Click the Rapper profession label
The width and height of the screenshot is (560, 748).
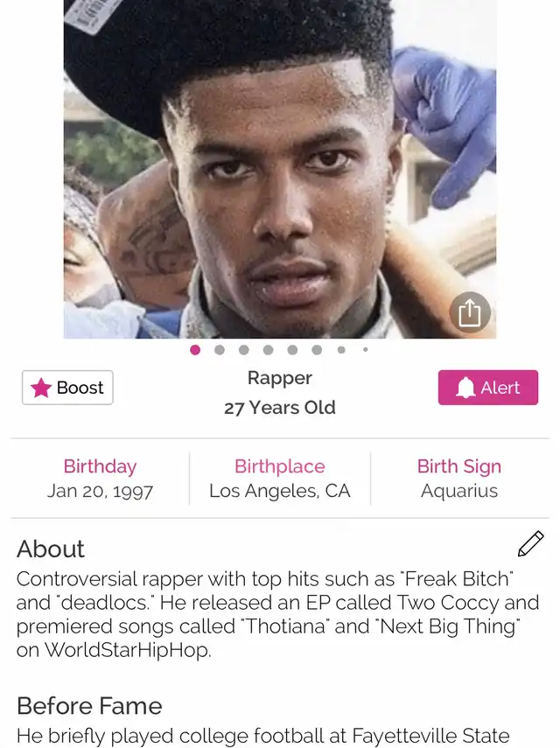coord(279,378)
